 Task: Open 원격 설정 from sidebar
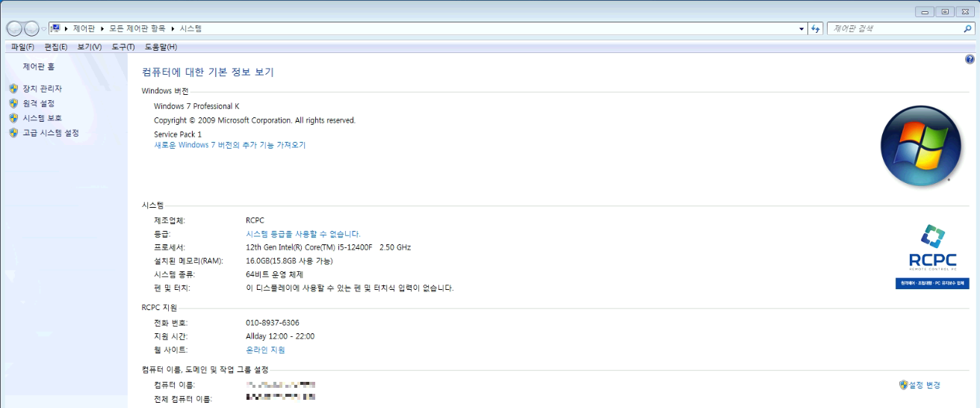[38, 103]
